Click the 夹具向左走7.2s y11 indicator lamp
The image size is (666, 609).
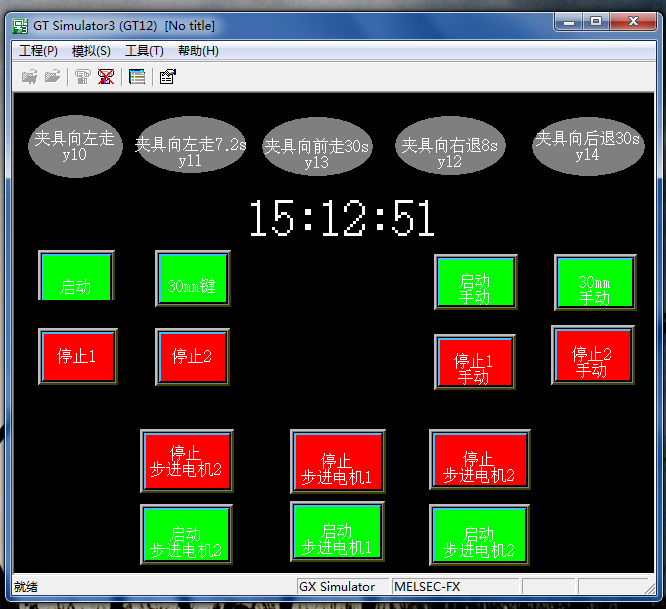pos(190,145)
